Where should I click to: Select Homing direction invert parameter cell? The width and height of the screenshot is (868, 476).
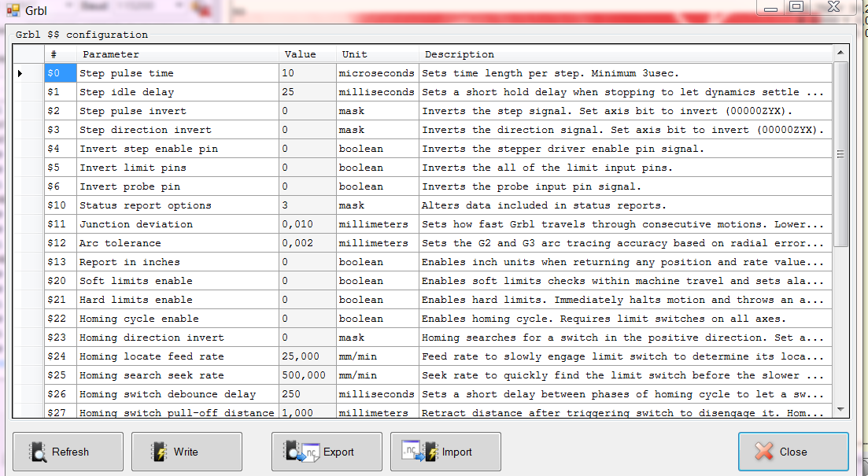178,337
